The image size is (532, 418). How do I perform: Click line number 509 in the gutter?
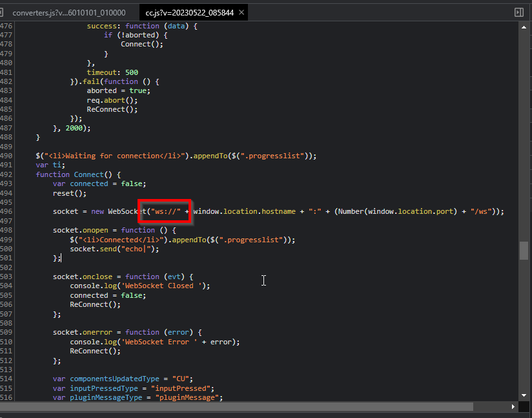pyautogui.click(x=6, y=332)
